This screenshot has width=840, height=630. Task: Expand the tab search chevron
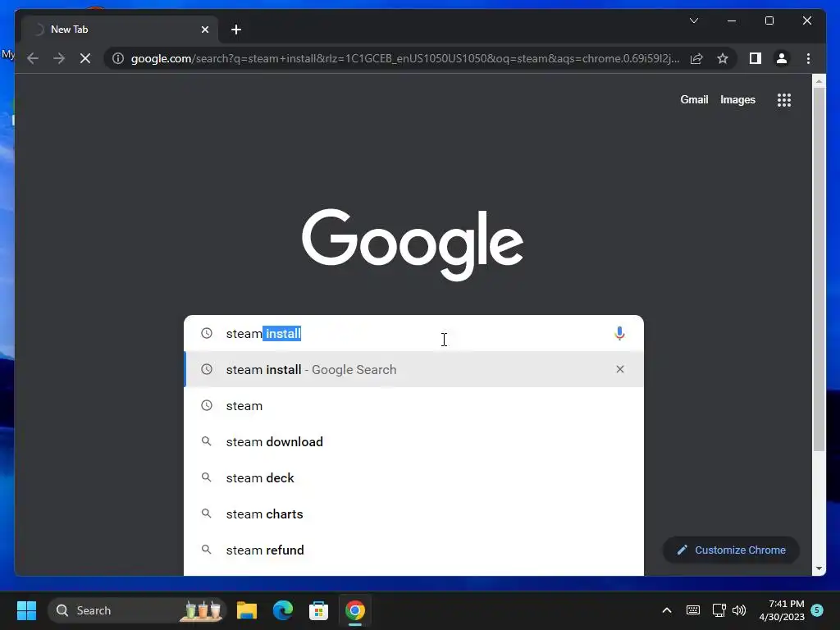[694, 21]
